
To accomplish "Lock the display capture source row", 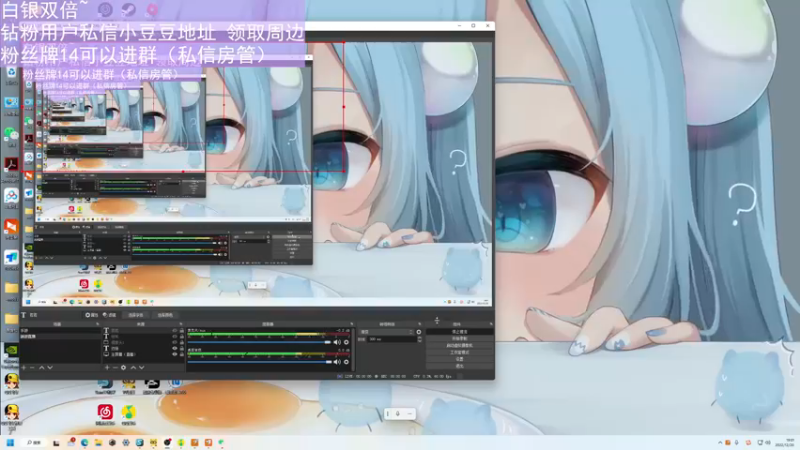I will 182,354.
